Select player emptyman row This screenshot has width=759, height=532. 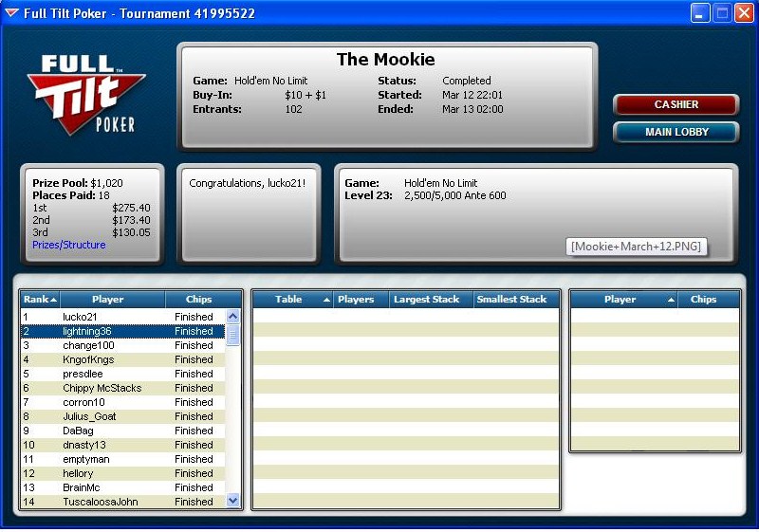pyautogui.click(x=123, y=459)
